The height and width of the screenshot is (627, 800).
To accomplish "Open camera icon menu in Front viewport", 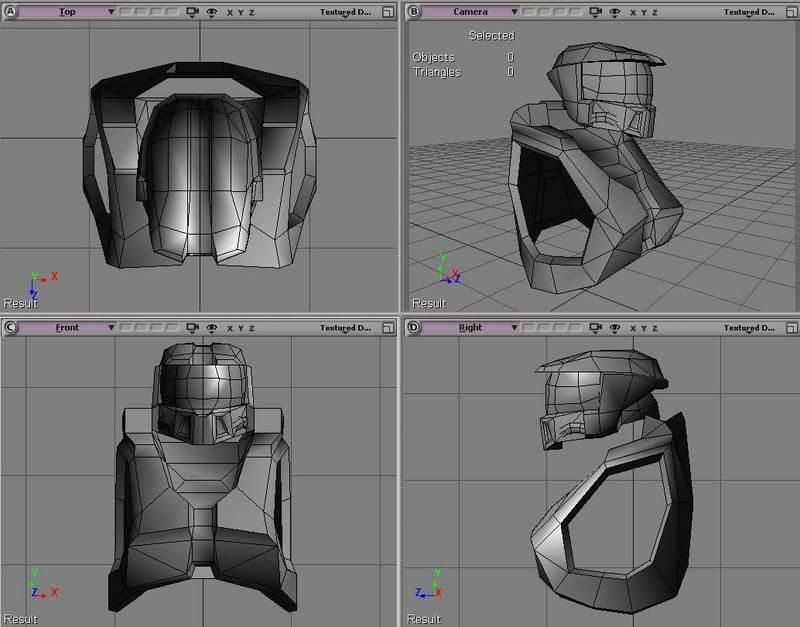I will (192, 328).
